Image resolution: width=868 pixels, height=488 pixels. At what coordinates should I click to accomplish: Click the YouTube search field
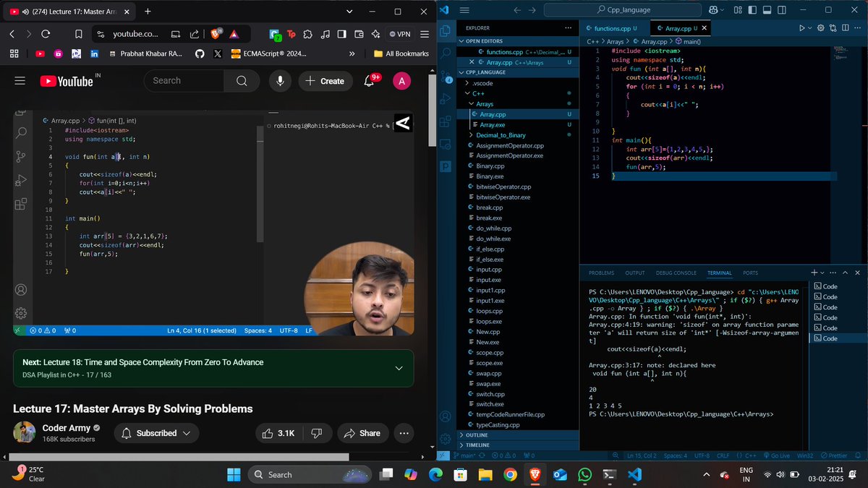pyautogui.click(x=184, y=80)
